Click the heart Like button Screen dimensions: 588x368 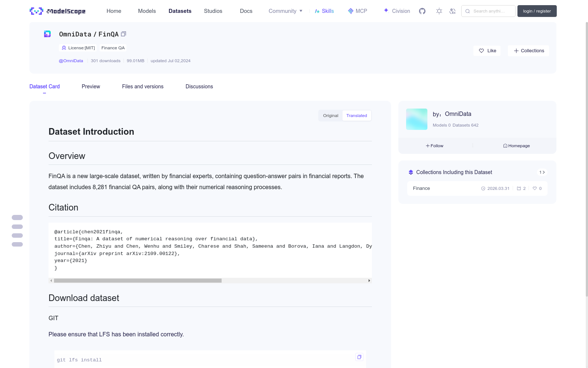point(487,51)
